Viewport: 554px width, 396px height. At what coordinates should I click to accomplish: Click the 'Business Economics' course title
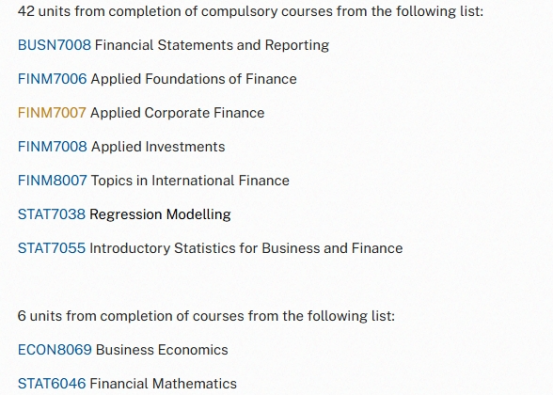[x=162, y=350]
